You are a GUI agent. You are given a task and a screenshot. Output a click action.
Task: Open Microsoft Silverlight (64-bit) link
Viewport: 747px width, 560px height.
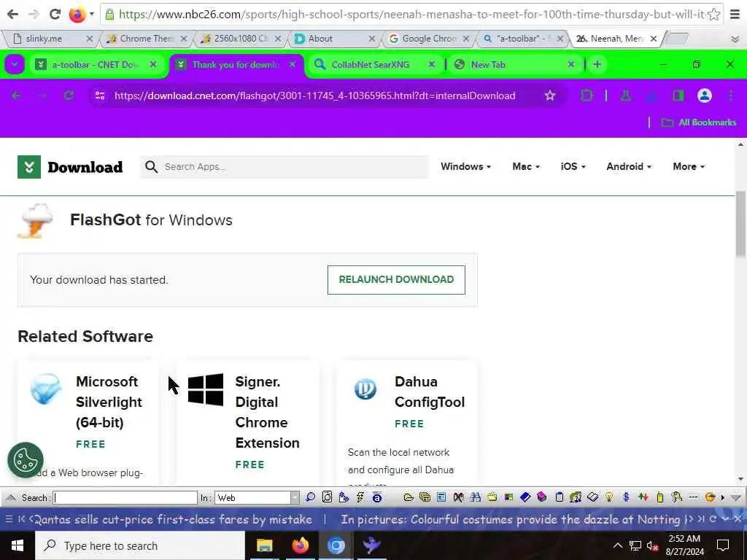click(x=109, y=402)
